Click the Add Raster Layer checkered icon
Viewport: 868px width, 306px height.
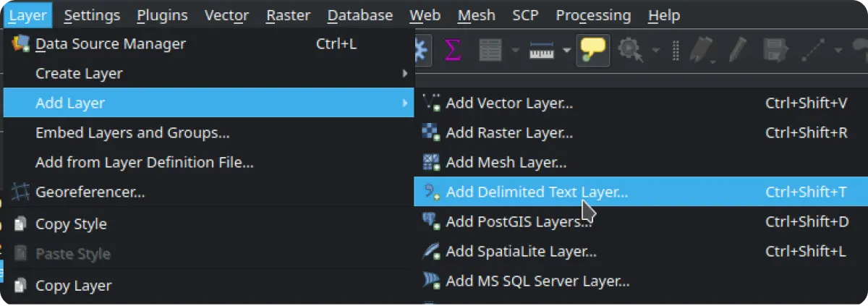coord(431,132)
